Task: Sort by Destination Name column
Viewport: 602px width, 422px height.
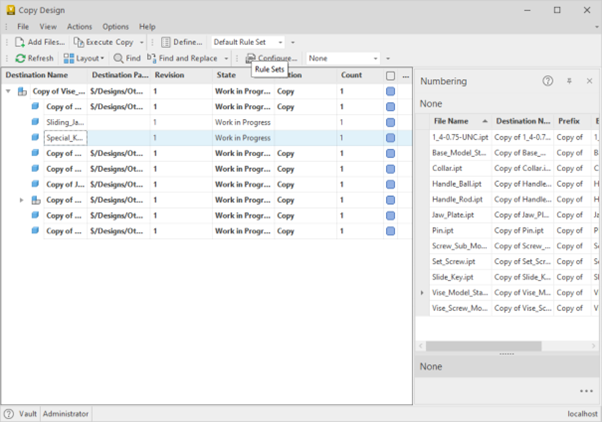Action: pos(37,75)
